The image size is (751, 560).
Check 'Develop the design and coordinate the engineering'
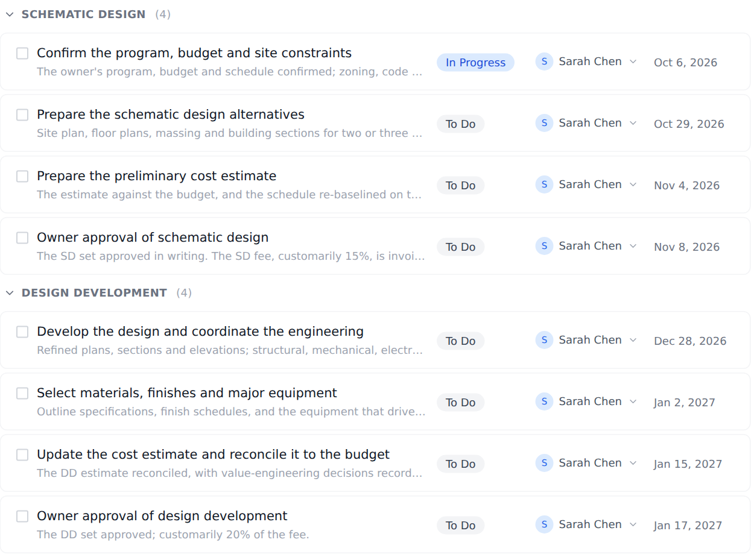[x=22, y=332]
